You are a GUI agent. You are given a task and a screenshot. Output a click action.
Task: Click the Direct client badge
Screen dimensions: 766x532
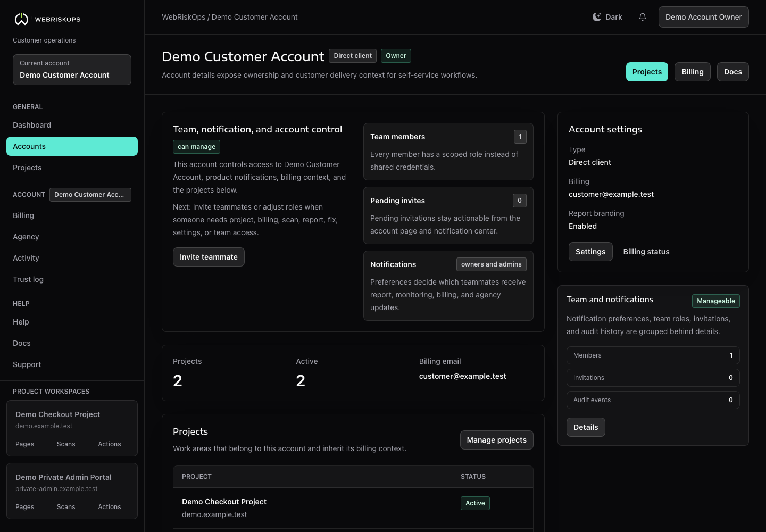353,56
